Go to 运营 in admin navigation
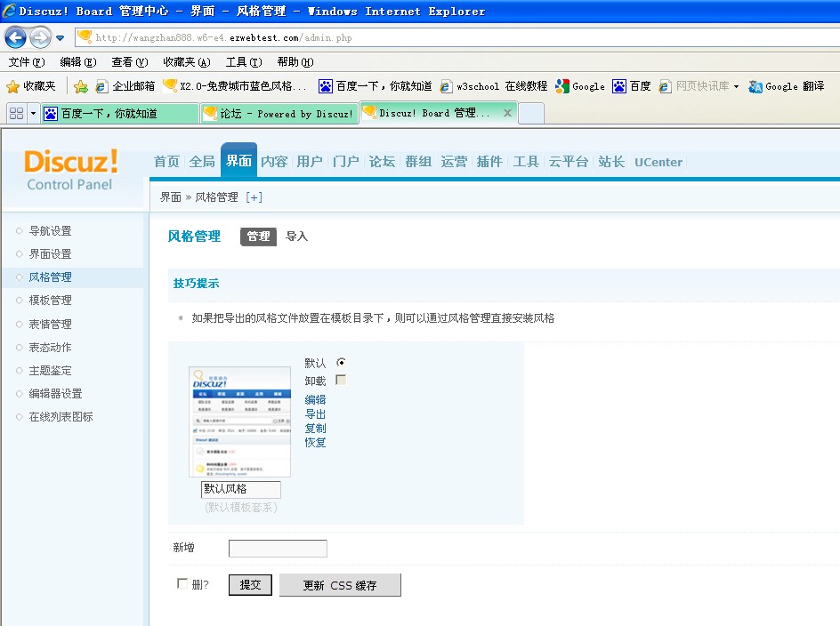The image size is (840, 626). click(454, 162)
